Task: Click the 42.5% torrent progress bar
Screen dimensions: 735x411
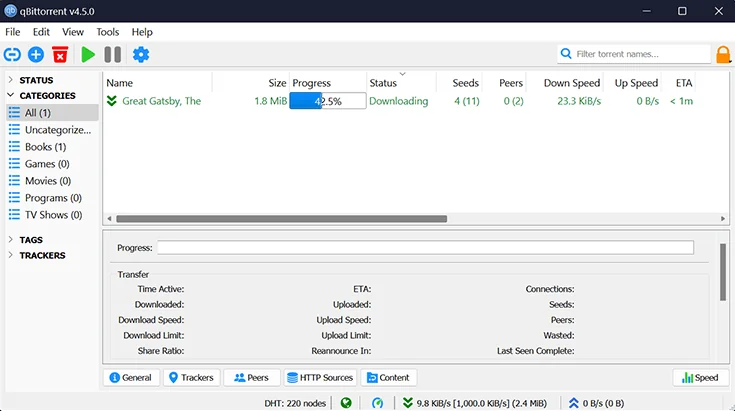Action: [x=328, y=101]
